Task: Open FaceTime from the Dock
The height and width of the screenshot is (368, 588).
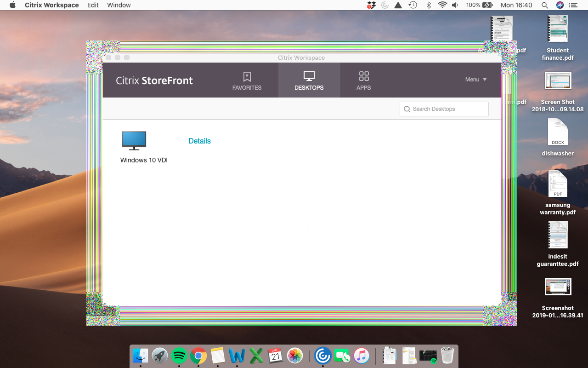Action: coord(342,356)
